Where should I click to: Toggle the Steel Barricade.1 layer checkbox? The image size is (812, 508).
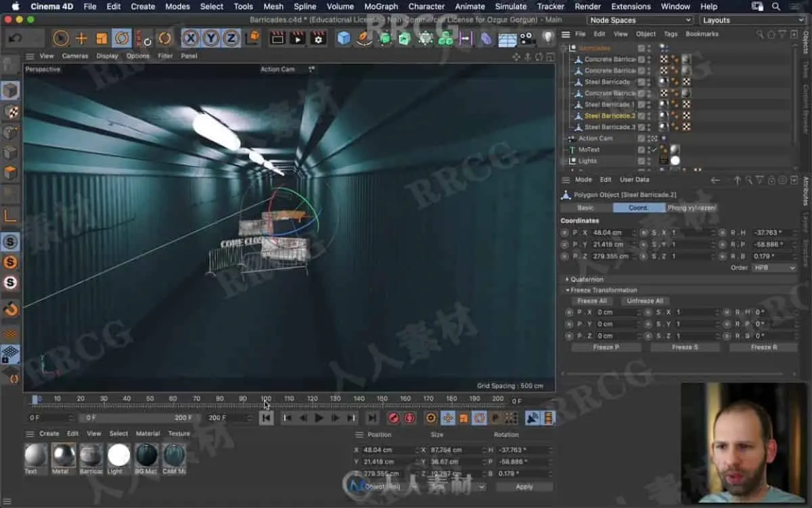click(641, 104)
